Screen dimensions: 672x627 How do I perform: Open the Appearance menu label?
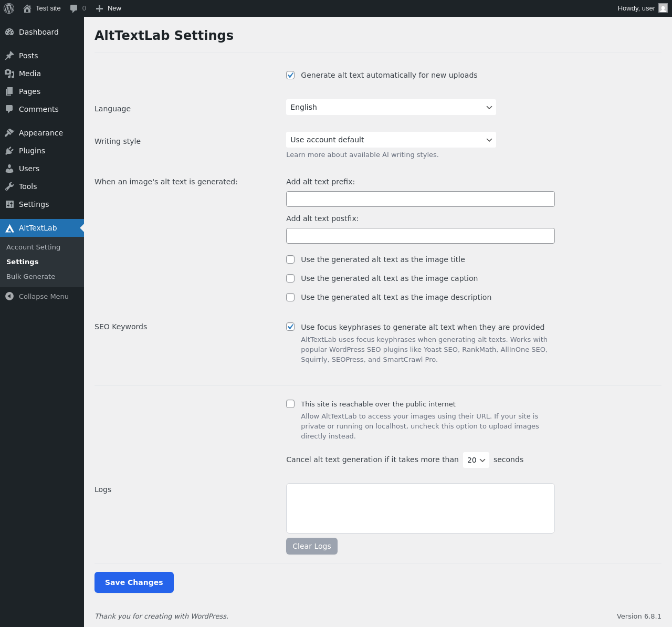pyautogui.click(x=41, y=133)
